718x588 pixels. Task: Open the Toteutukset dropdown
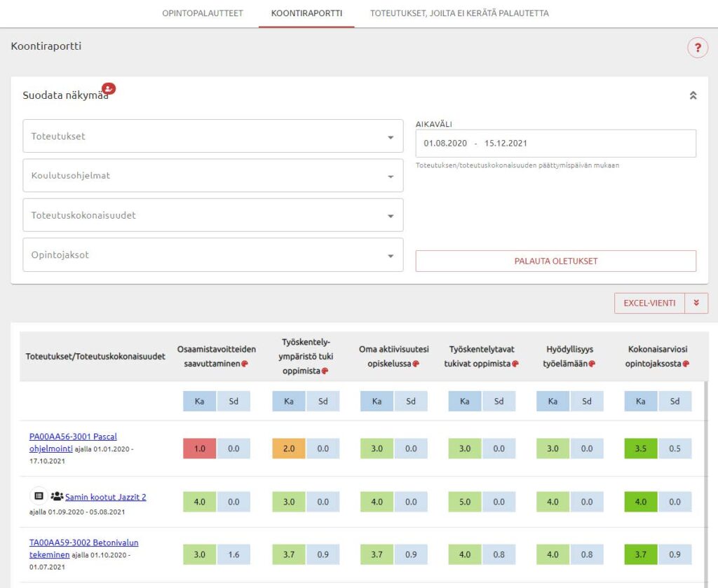[x=213, y=136]
